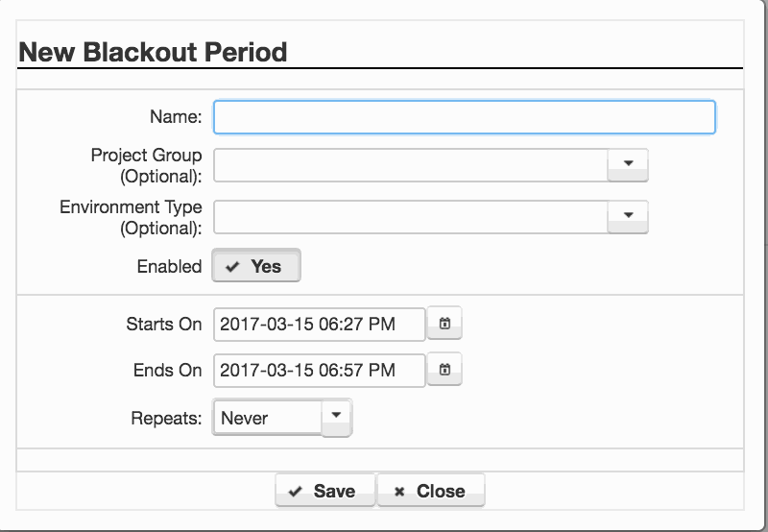Click the Project Group (Optional) label
The height and width of the screenshot is (532, 768).
(147, 165)
